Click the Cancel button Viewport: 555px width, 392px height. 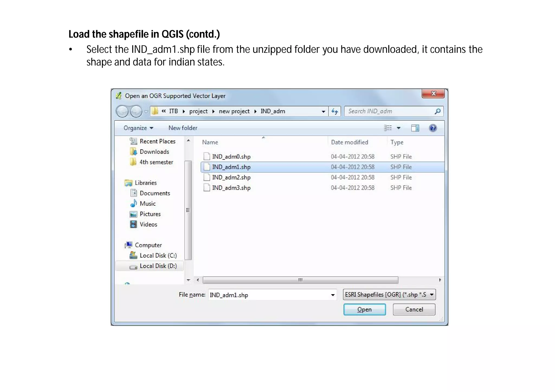(414, 309)
